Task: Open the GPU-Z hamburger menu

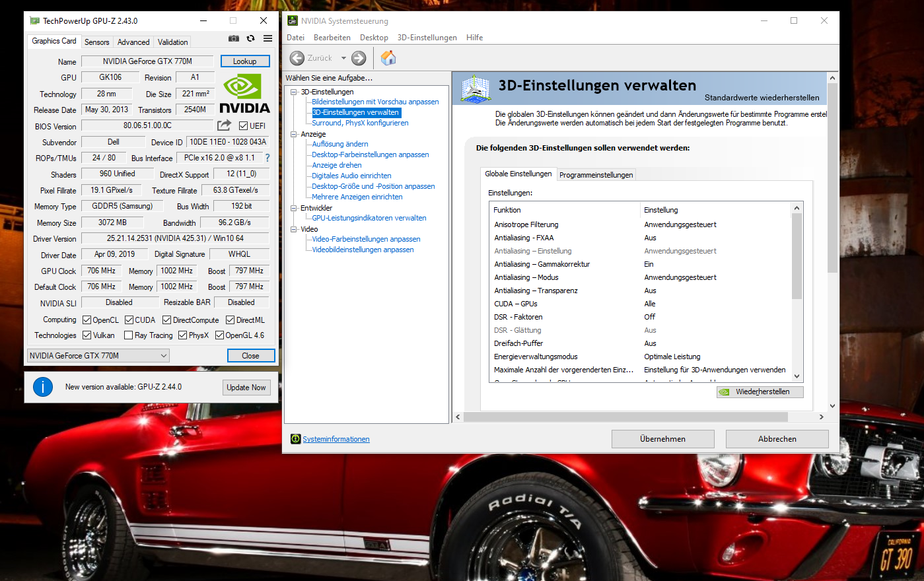Action: 267,39
